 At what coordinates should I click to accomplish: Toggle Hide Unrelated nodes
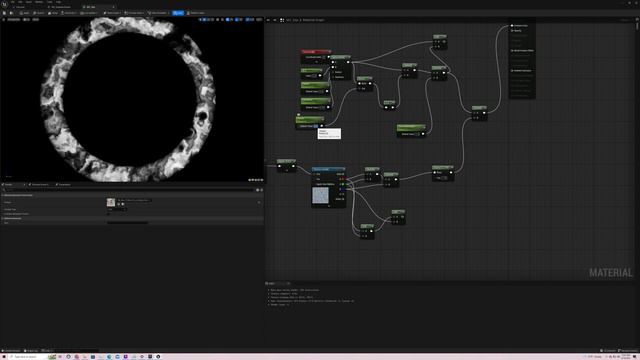158,13
